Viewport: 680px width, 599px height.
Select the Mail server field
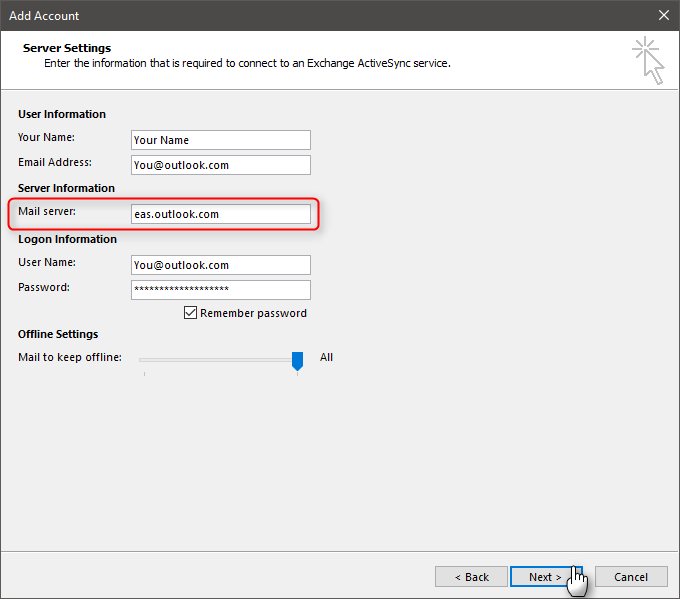(x=221, y=214)
